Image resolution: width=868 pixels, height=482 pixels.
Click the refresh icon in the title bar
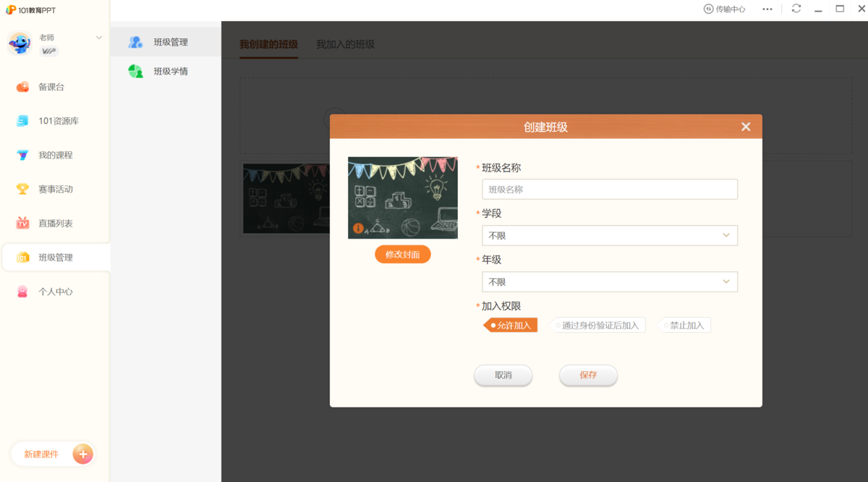click(x=796, y=9)
